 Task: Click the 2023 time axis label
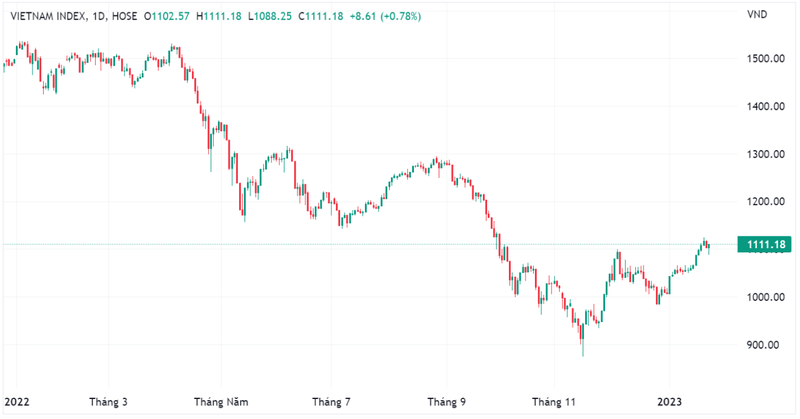click(x=669, y=401)
